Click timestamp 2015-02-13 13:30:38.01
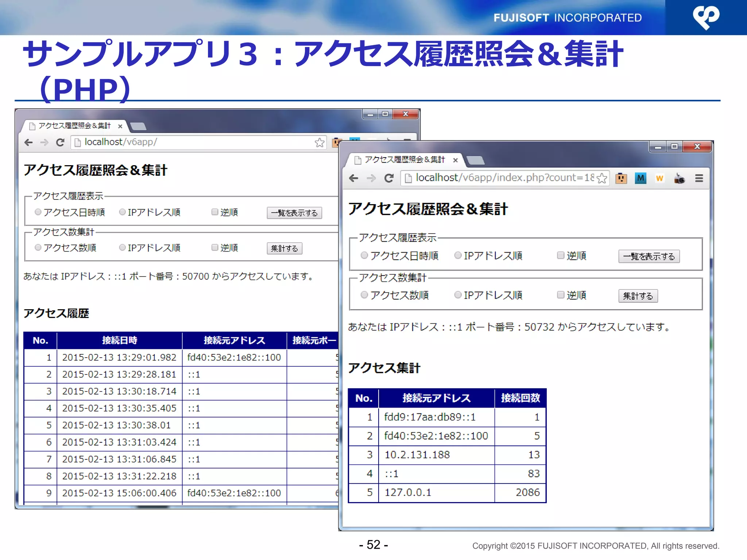This screenshot has height=560, width=747. (x=116, y=425)
